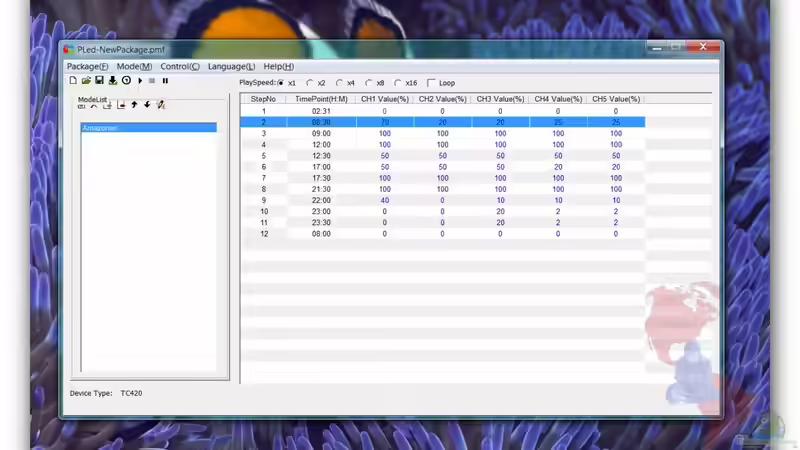Click the Open package folder icon
The height and width of the screenshot is (450, 800).
86,81
